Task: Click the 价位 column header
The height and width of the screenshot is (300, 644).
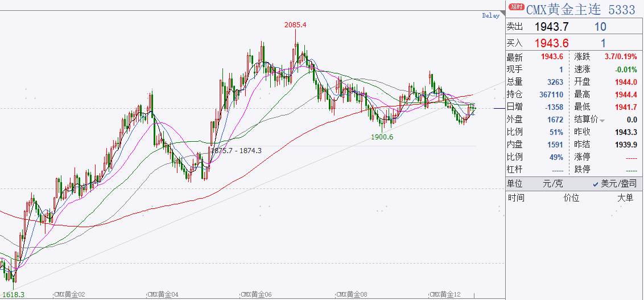Action: click(x=571, y=198)
